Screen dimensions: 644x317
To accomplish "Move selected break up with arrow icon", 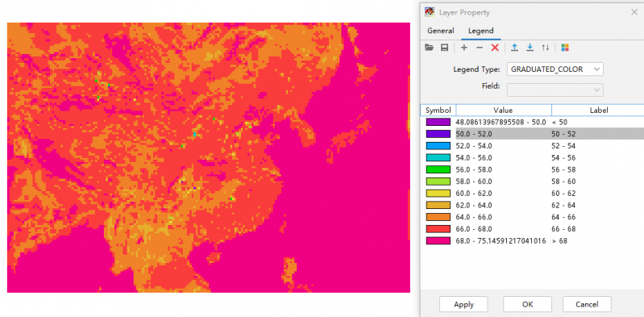I will (x=514, y=48).
